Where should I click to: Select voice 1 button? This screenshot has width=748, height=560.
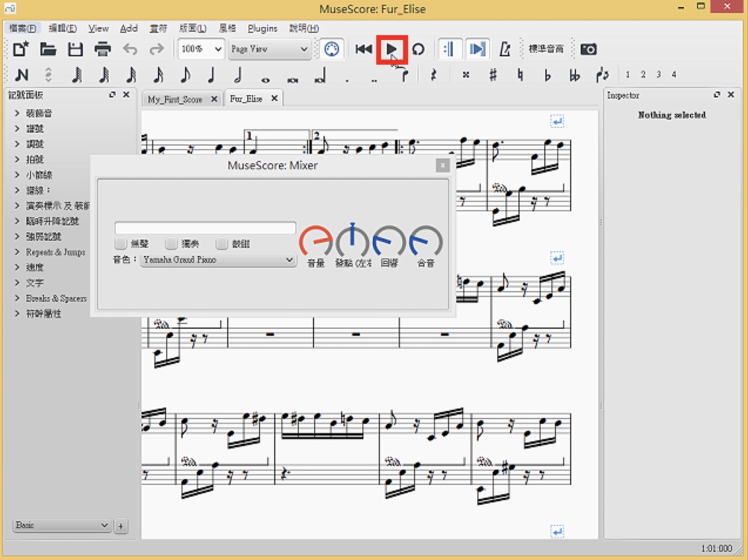tap(627, 75)
